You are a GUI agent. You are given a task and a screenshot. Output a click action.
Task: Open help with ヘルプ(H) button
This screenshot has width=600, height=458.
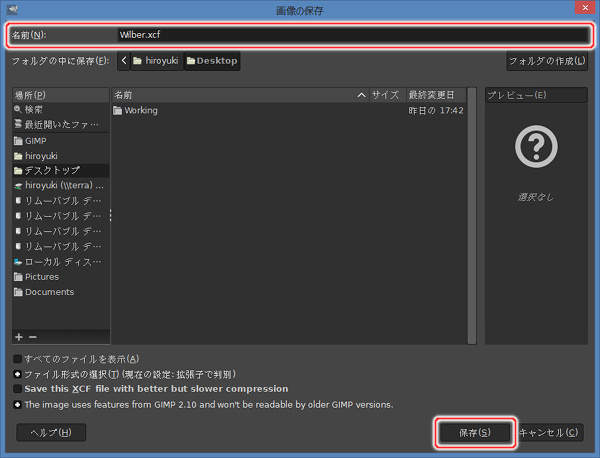tap(51, 432)
